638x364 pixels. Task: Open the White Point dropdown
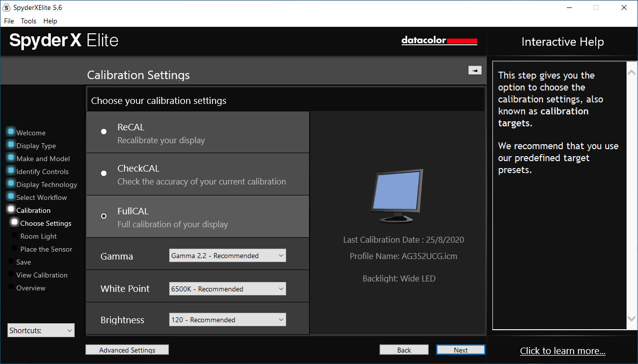227,289
